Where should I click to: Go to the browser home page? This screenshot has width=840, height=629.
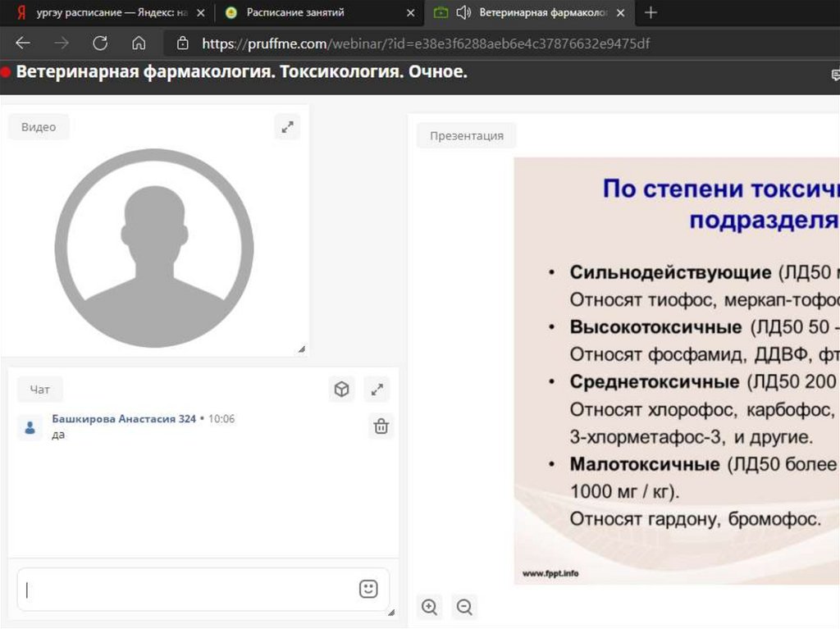pos(139,43)
